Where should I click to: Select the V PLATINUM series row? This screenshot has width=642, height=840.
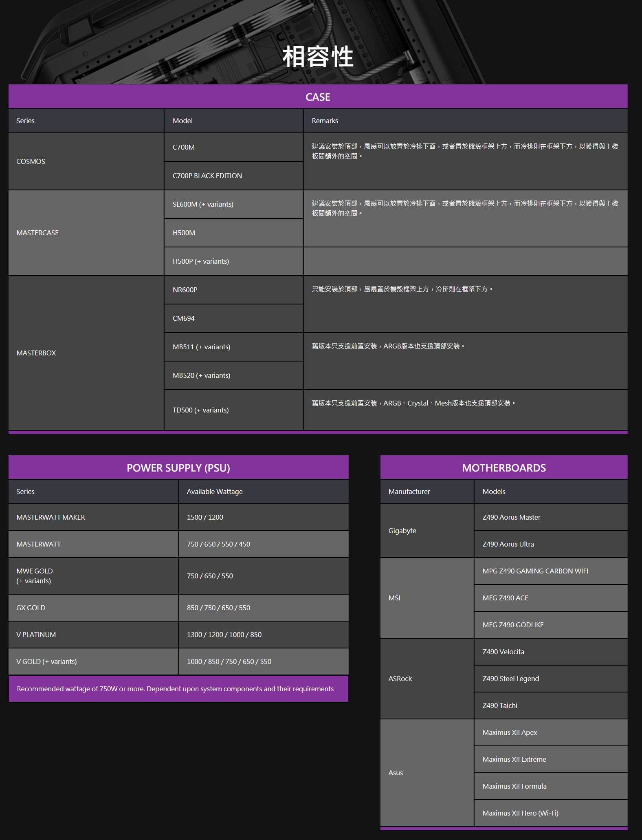pyautogui.click(x=178, y=635)
